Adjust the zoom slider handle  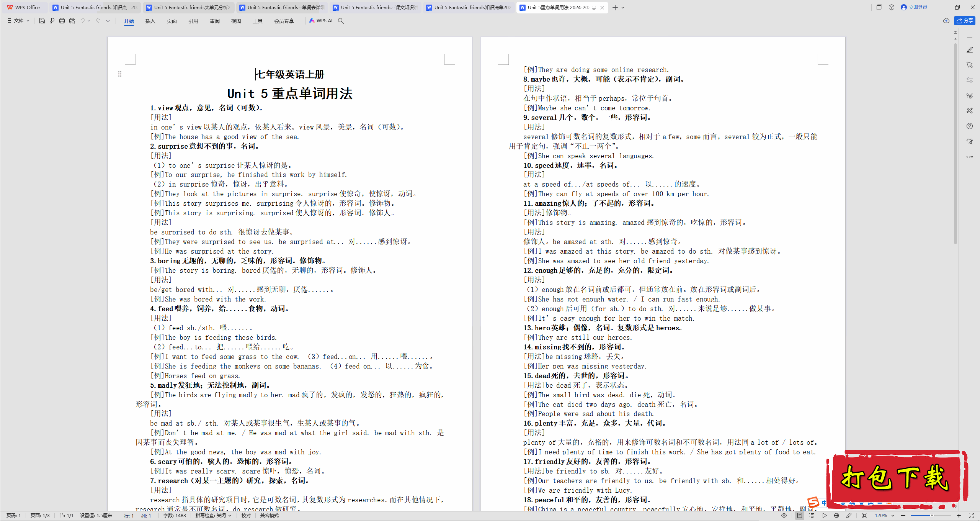(932, 516)
